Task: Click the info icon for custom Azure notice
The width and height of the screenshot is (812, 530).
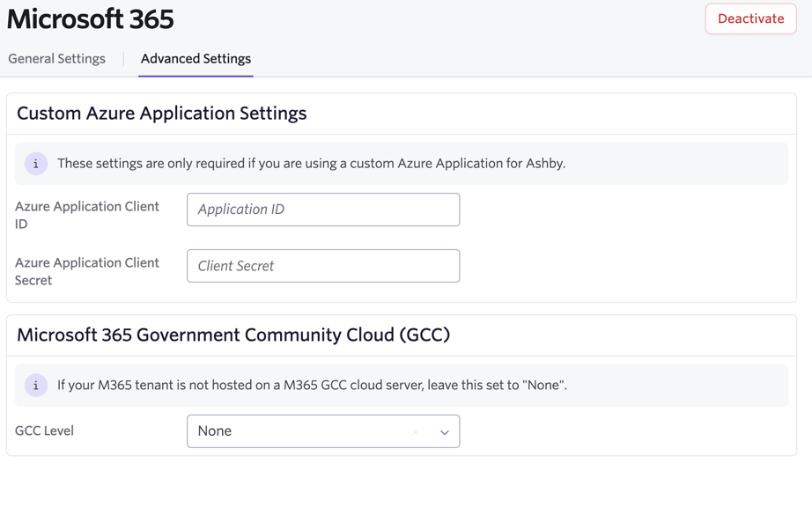Action: (36, 164)
